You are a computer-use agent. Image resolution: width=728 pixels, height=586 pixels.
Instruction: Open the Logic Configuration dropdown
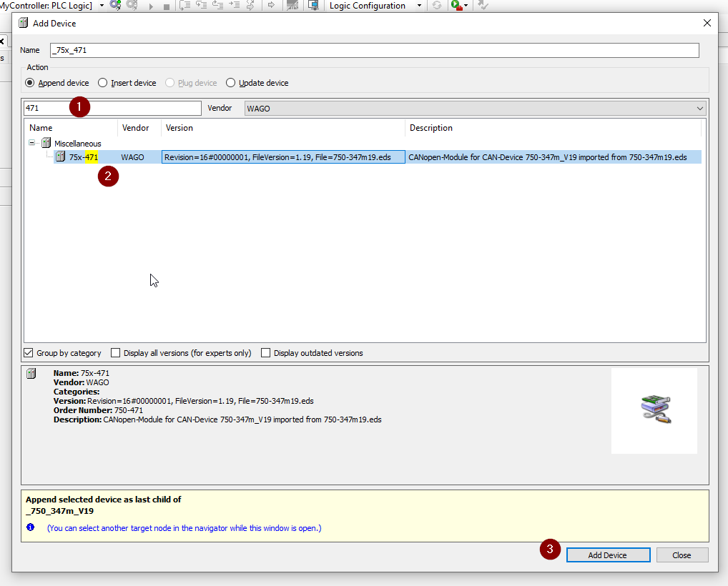point(419,6)
